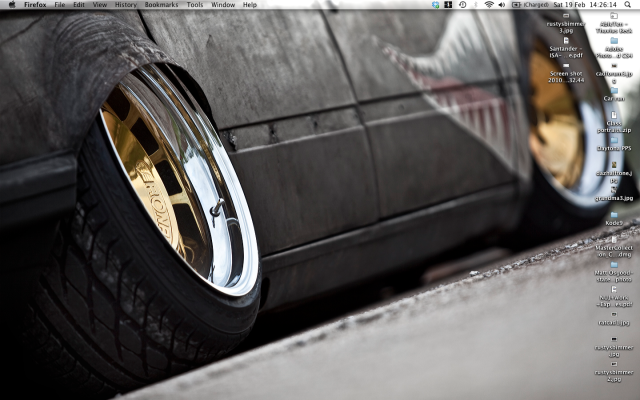Select the MasterCollection dmg file
Viewport: 640px width, 400px height.
(x=614, y=247)
